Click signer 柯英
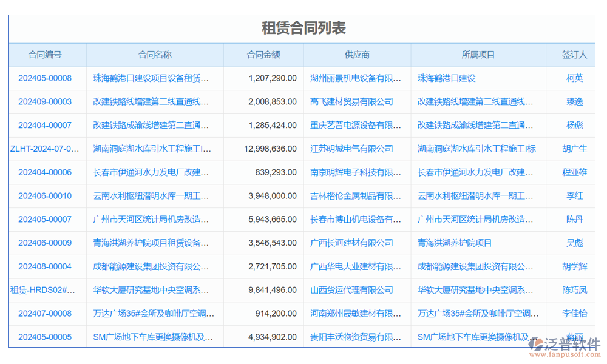 574,78
